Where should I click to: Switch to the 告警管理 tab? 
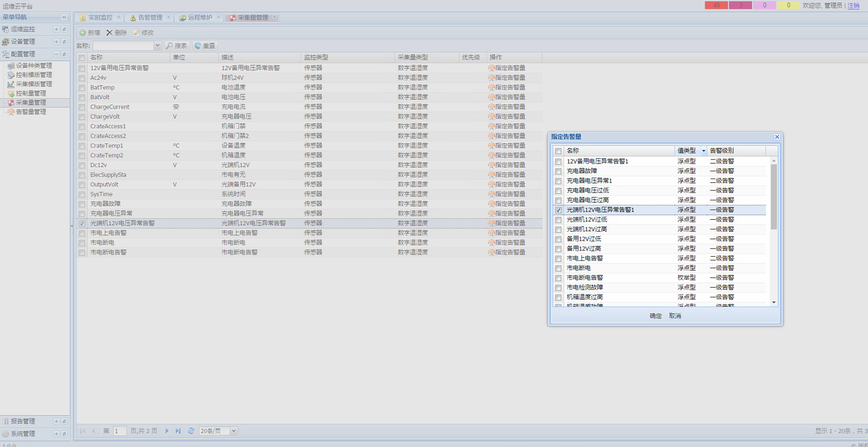pos(150,17)
